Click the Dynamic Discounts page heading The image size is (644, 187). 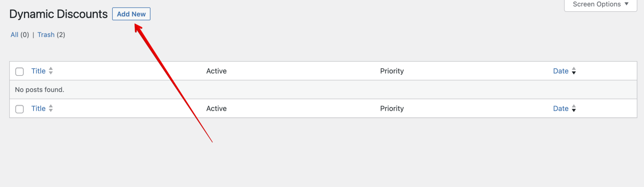pyautogui.click(x=58, y=14)
